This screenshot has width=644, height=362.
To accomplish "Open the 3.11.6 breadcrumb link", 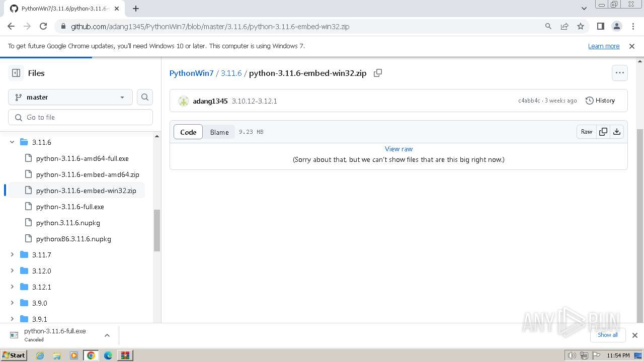I will point(231,73).
